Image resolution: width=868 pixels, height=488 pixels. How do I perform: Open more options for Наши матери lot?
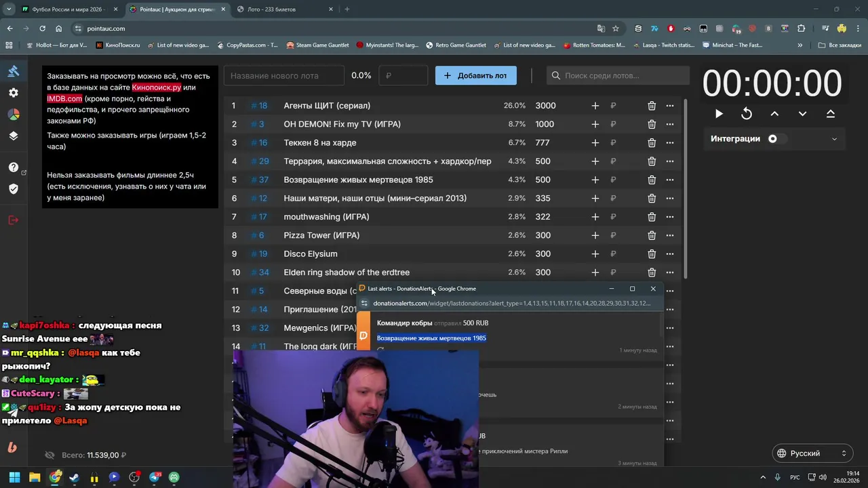tap(670, 199)
